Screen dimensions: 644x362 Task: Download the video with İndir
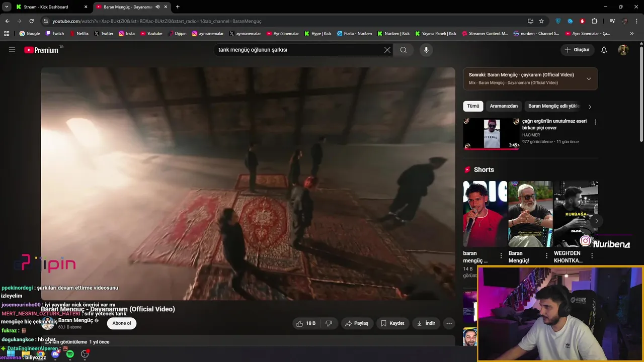click(426, 323)
